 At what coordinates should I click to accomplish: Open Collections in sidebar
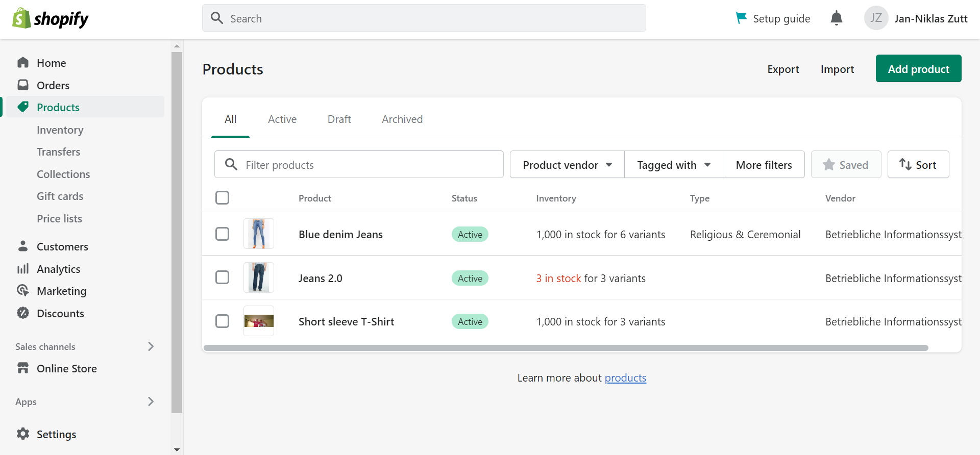(63, 174)
